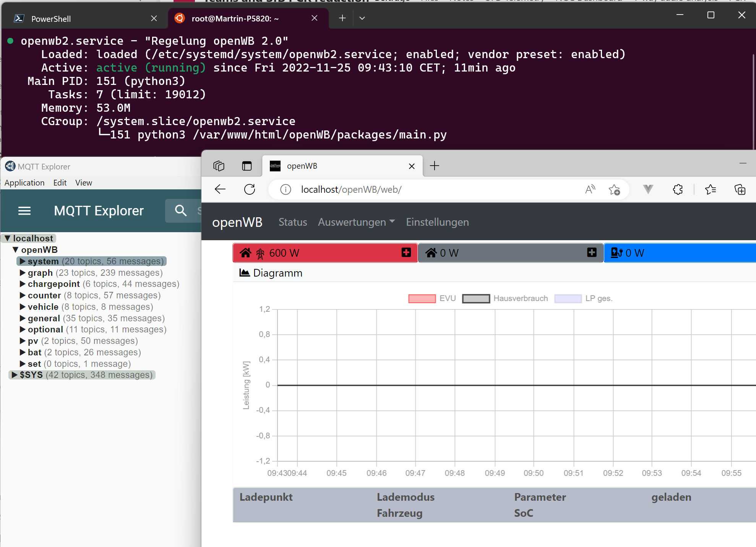756x547 pixels.
Task: Click the plus icon on red 600 W card
Action: [x=406, y=252]
